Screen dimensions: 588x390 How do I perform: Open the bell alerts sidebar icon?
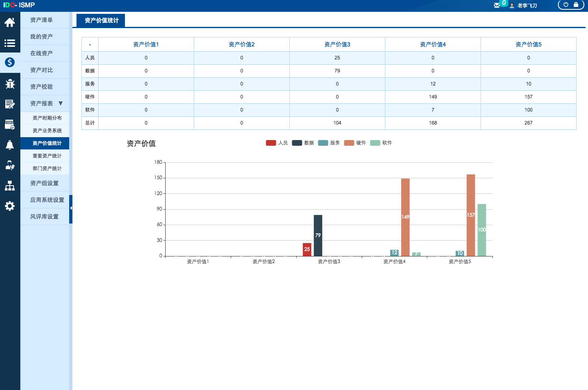coord(10,145)
